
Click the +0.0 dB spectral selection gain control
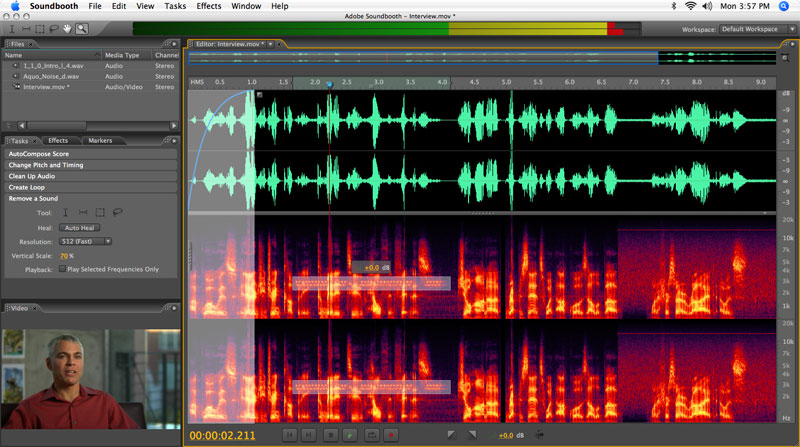[371, 267]
